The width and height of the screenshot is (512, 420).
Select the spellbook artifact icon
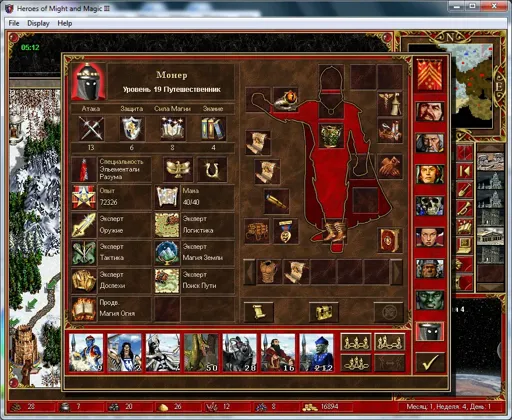390,240
